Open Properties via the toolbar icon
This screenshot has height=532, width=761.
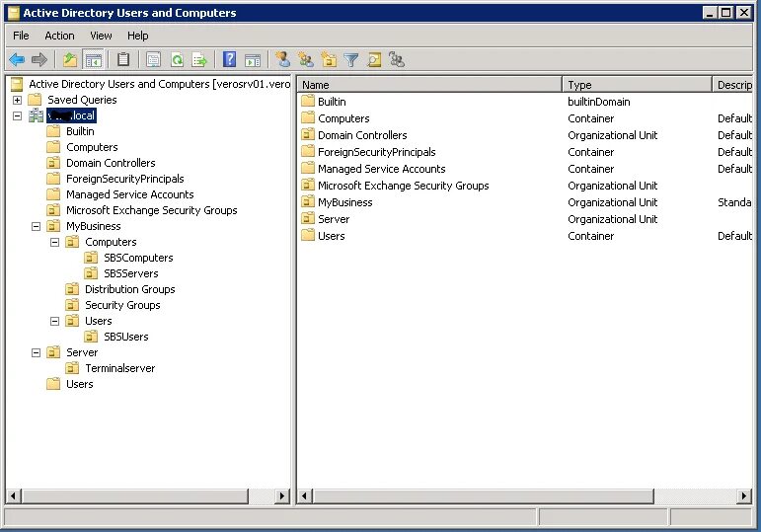pos(153,60)
